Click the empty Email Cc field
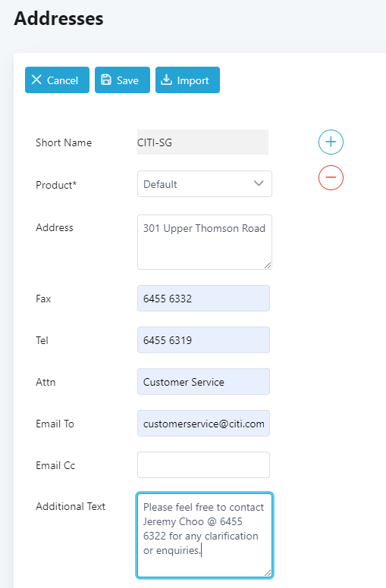The width and height of the screenshot is (386, 588). 203,464
